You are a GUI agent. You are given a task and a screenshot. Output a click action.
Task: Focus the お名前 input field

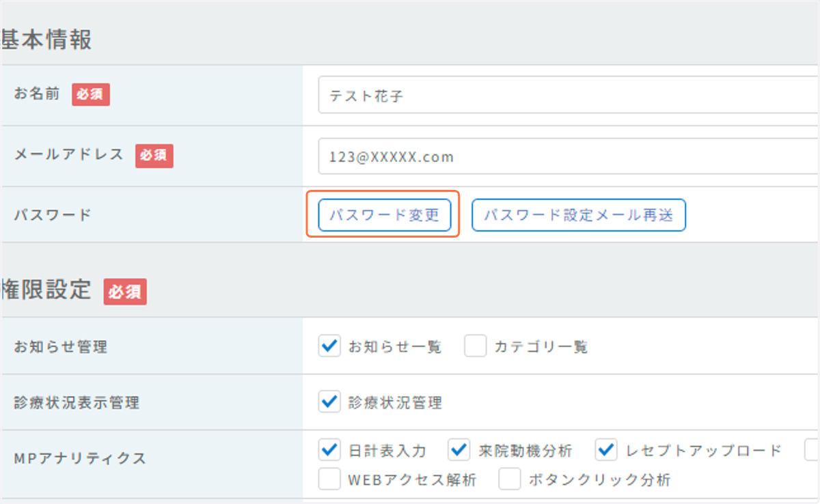coord(569,96)
